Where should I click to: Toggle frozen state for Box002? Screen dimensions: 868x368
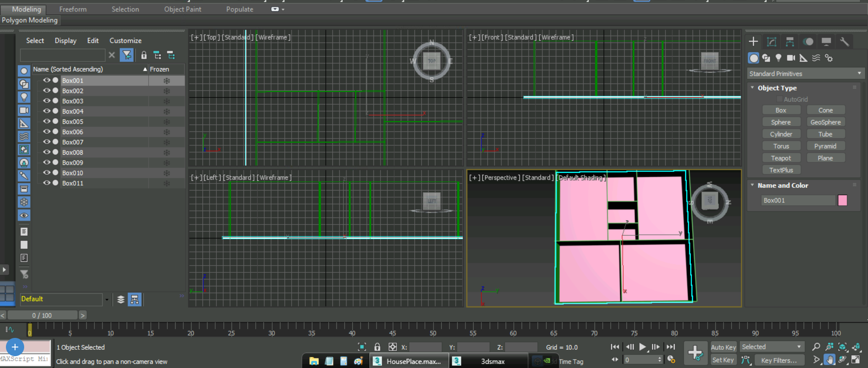(166, 91)
